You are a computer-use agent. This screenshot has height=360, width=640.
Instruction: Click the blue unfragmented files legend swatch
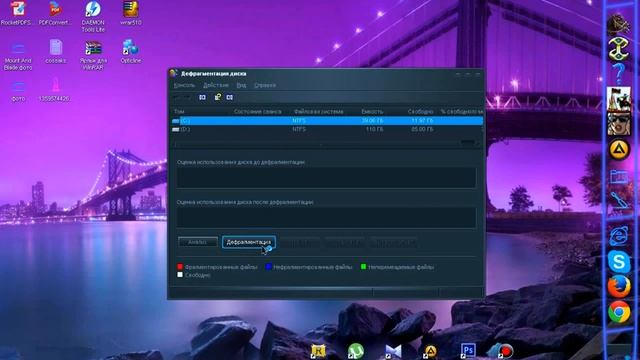point(269,267)
